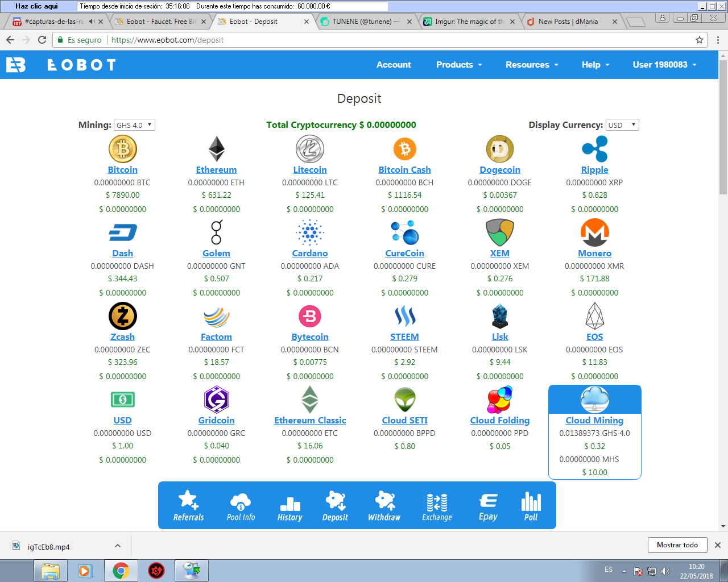
Task: Expand the Products navigation menu
Action: (x=459, y=65)
